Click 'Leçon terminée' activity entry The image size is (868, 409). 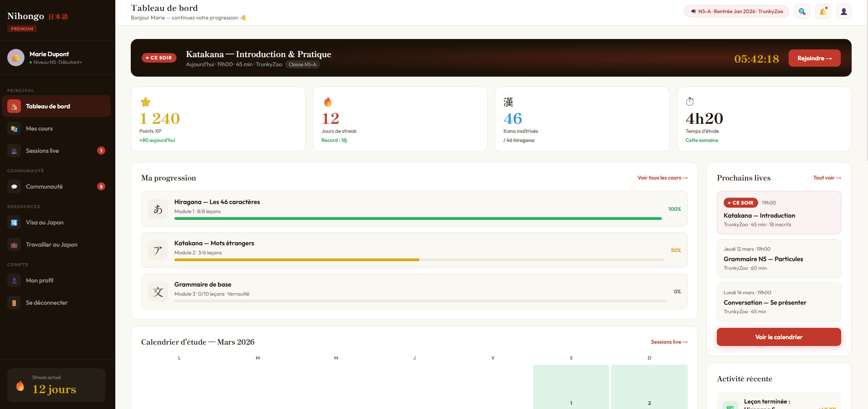779,401
